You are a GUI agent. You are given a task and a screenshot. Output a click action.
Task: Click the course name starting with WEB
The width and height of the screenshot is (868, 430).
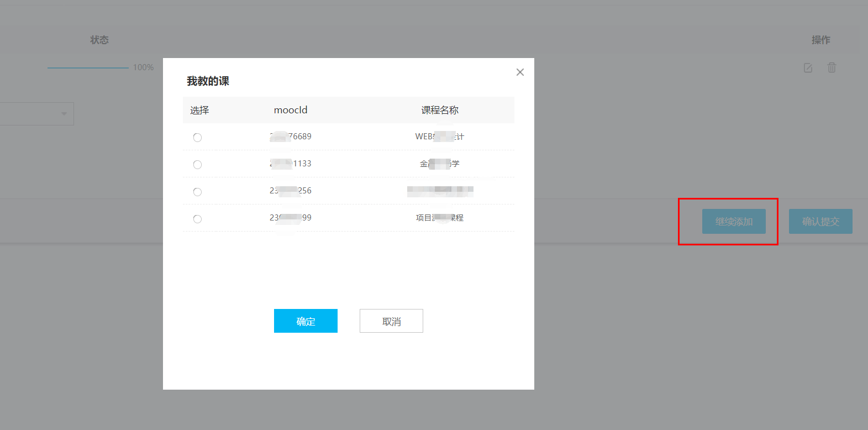coord(439,137)
